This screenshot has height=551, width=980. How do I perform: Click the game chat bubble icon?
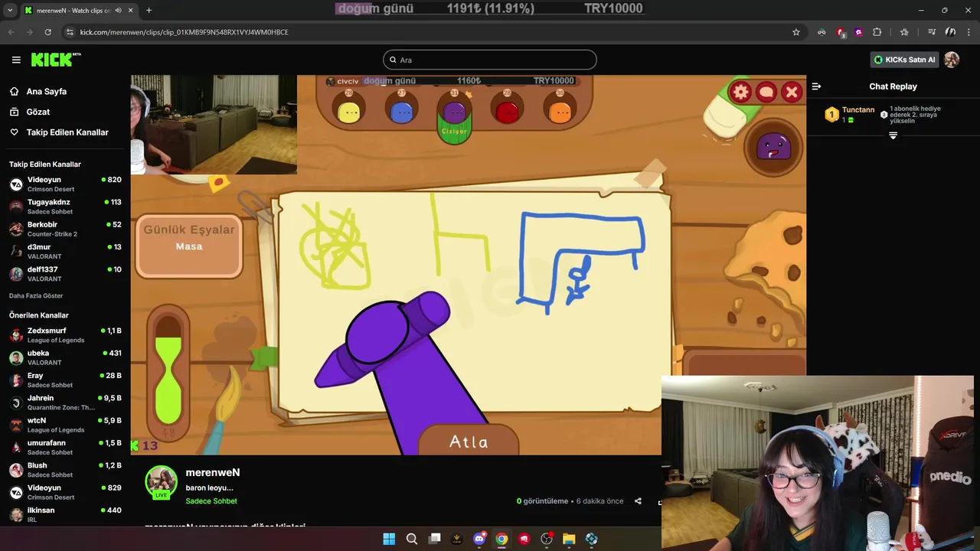click(x=766, y=93)
